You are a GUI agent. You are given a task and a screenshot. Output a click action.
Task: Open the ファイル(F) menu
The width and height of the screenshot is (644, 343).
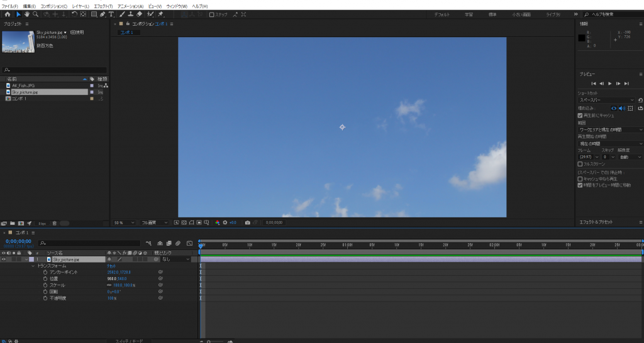tap(10, 6)
